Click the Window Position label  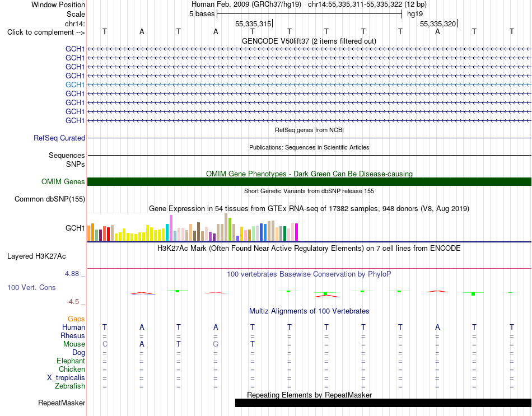[58, 4]
